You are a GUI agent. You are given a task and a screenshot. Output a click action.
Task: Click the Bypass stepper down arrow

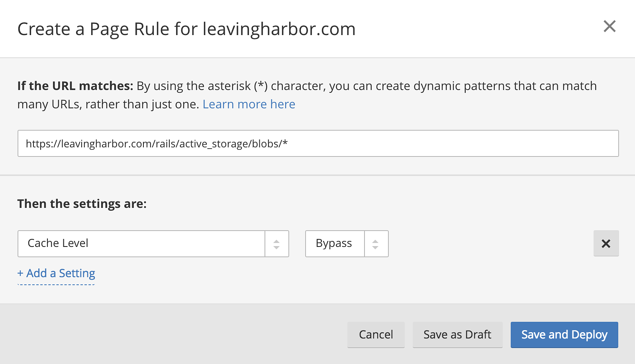[x=376, y=248]
